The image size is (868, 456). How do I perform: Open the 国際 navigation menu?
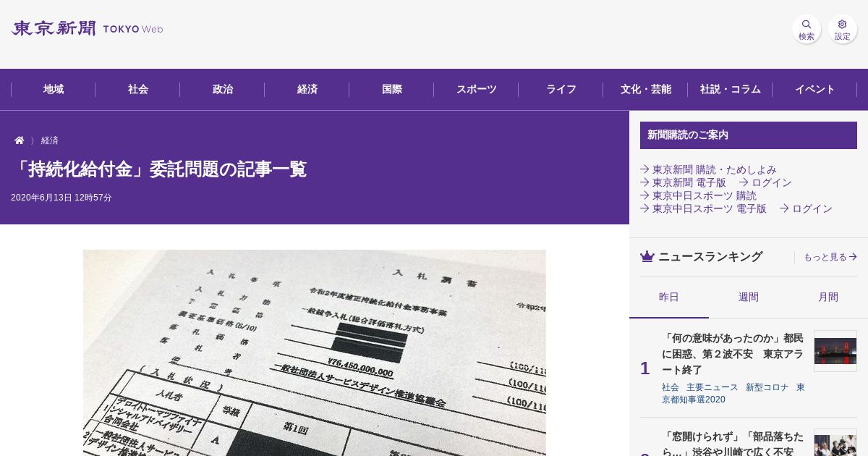click(392, 89)
